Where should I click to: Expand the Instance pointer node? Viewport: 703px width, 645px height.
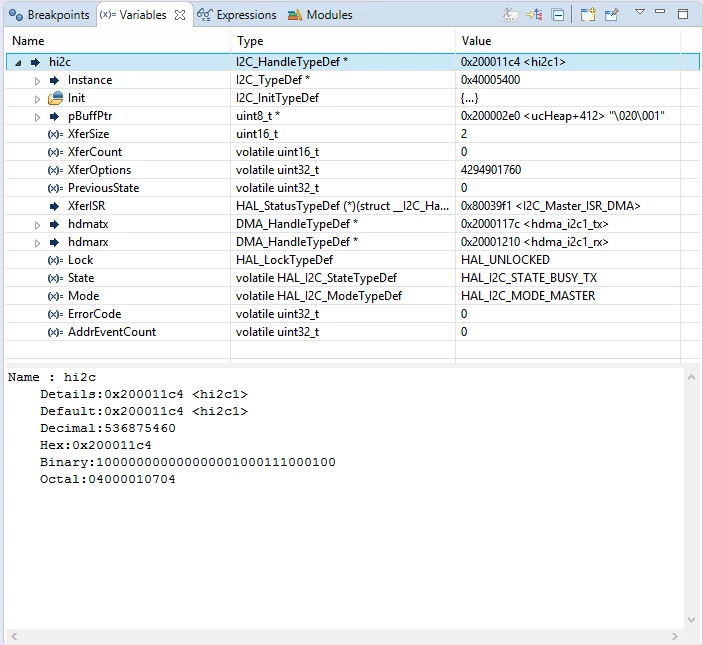(x=37, y=81)
